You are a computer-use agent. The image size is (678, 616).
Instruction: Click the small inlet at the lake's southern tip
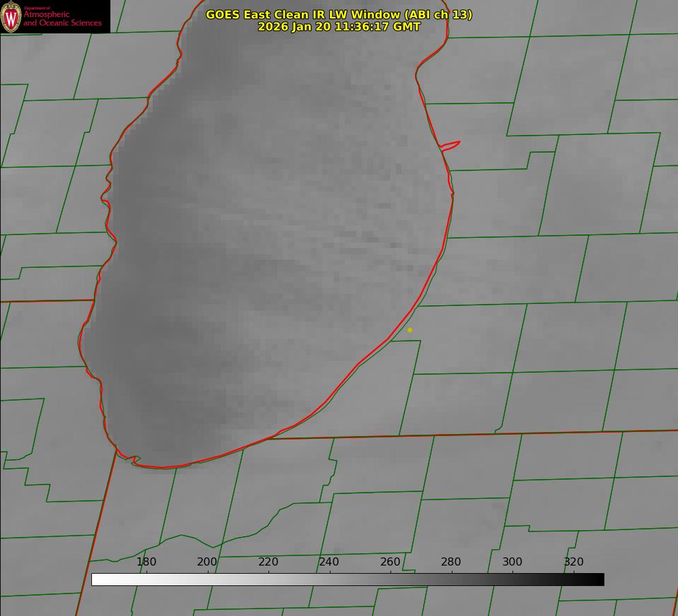[x=135, y=461]
